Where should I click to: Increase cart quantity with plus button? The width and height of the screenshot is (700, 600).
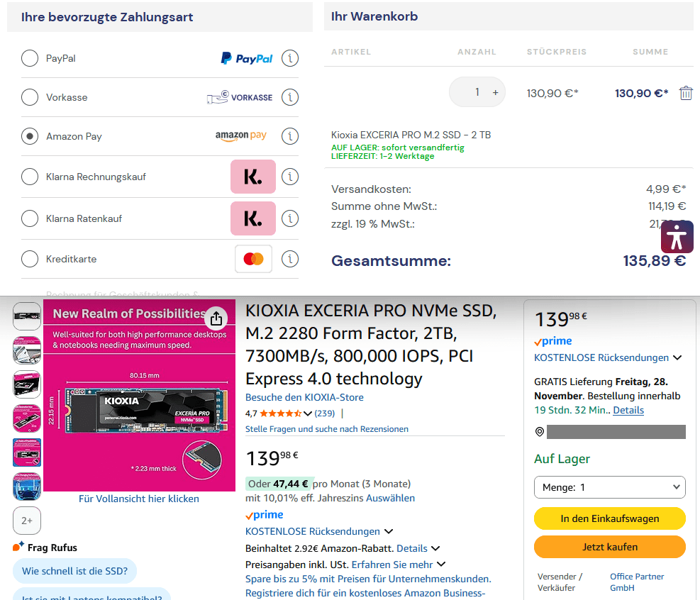pos(495,92)
